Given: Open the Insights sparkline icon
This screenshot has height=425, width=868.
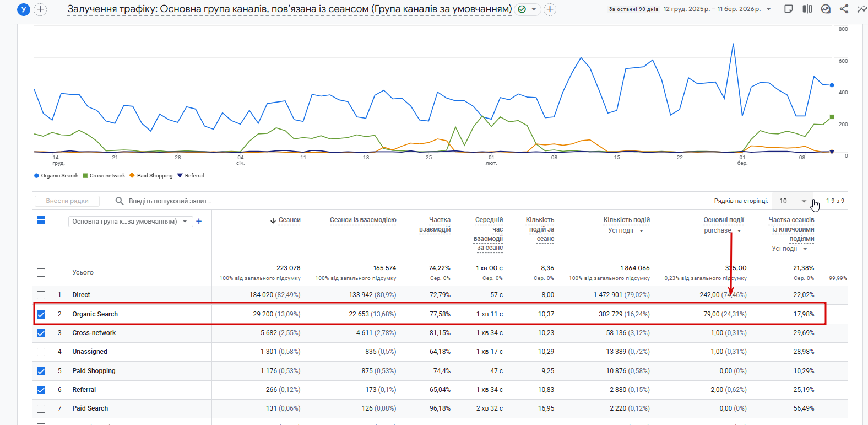Looking at the screenshot, I should click(x=862, y=9).
